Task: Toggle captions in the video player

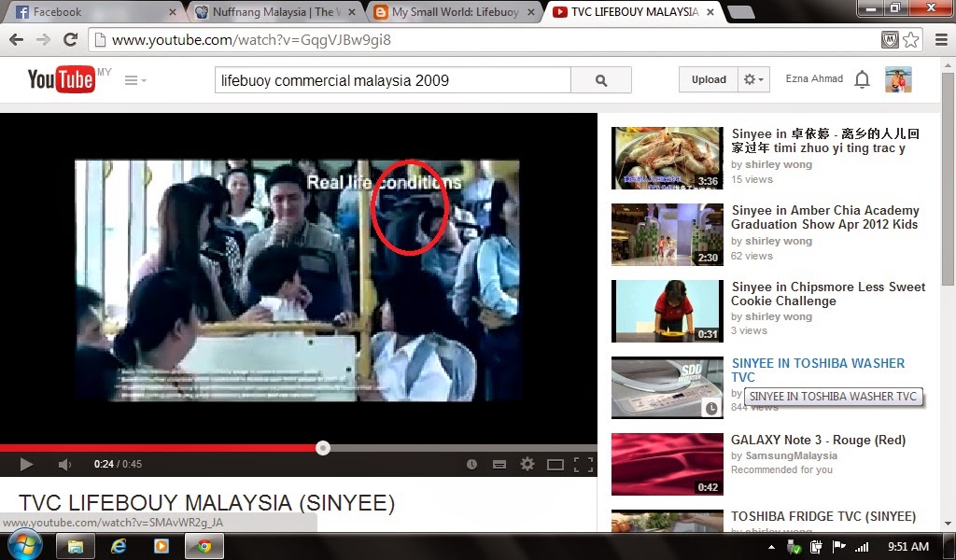Action: click(x=499, y=464)
